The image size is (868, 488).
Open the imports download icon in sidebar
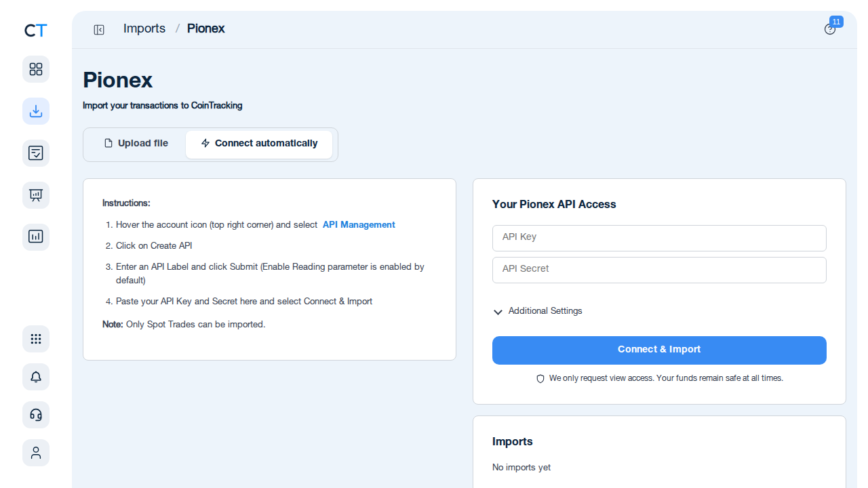pos(36,111)
